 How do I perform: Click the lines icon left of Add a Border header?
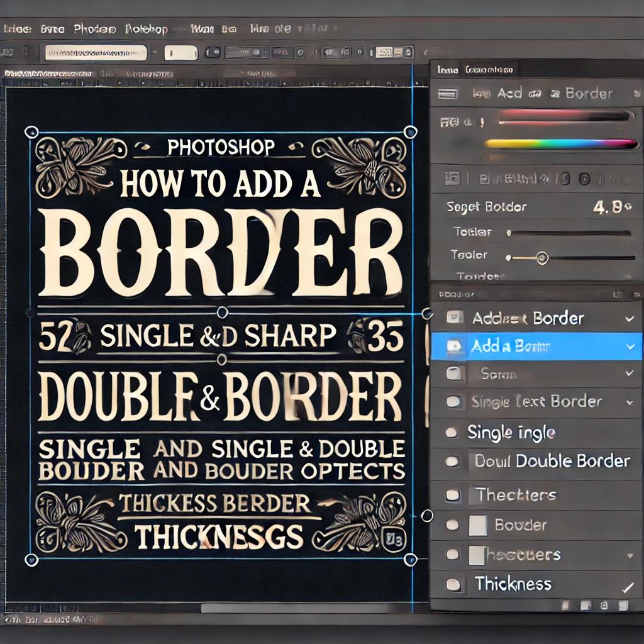448,94
